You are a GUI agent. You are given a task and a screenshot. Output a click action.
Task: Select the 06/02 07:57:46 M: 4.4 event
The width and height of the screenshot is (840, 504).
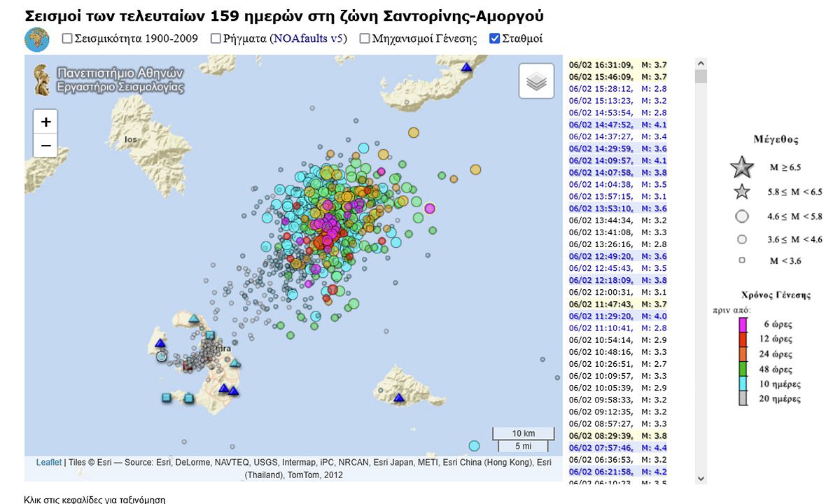pos(617,447)
